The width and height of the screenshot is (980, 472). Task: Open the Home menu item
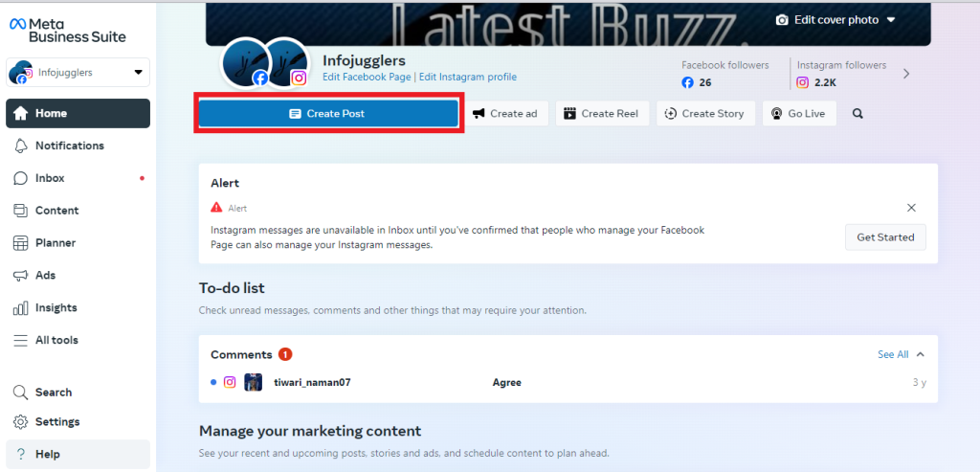tap(78, 113)
